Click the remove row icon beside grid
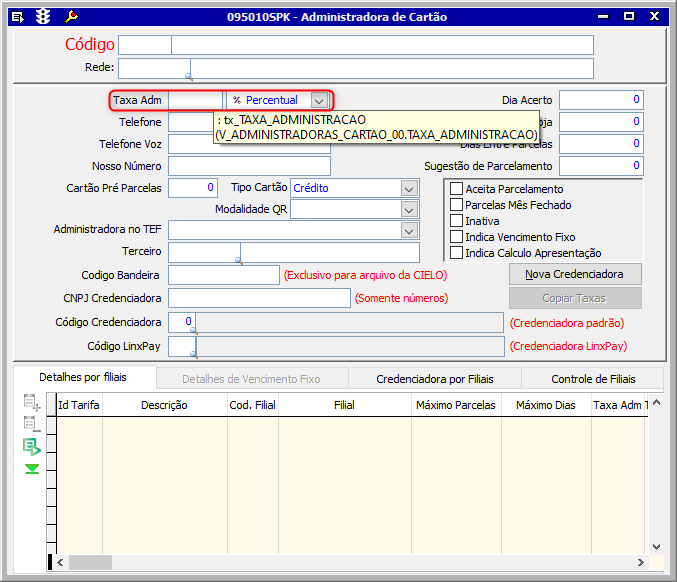Viewport: 677px width, 582px height. pyautogui.click(x=32, y=424)
